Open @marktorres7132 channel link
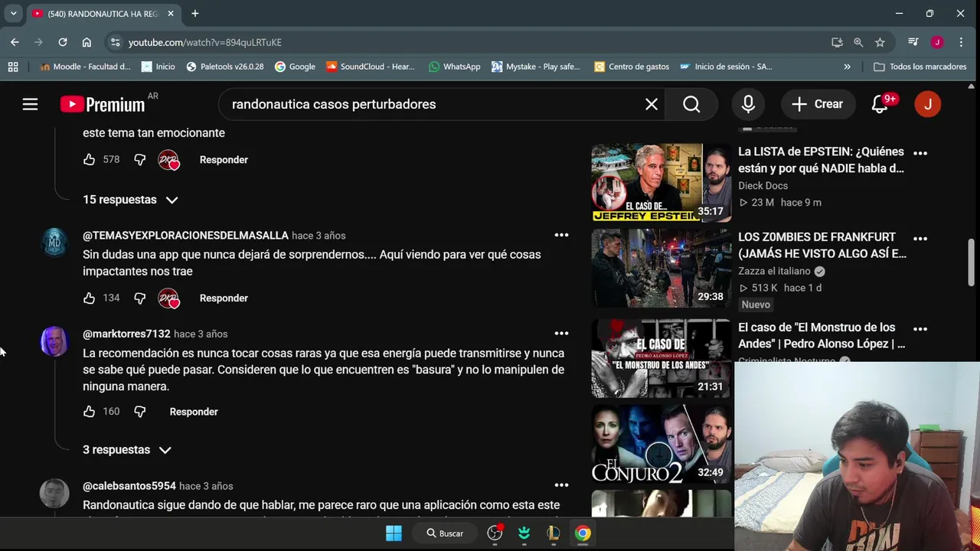 (x=126, y=334)
